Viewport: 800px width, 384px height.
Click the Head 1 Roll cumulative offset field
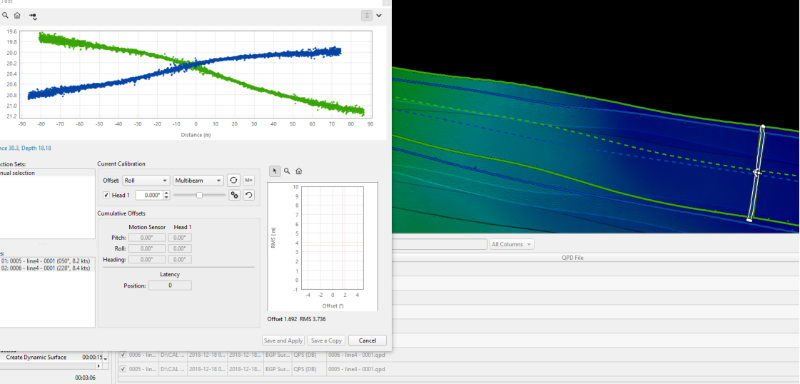[181, 248]
